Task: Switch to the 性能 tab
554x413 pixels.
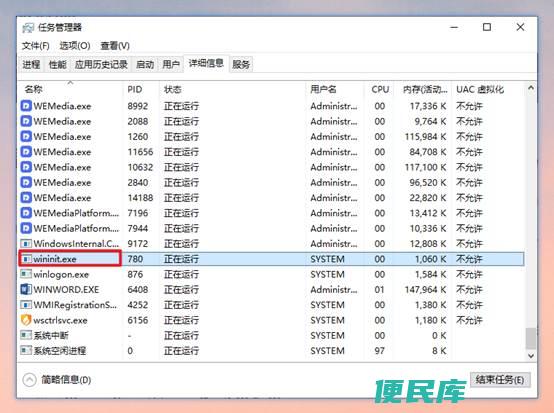Action: [x=57, y=64]
